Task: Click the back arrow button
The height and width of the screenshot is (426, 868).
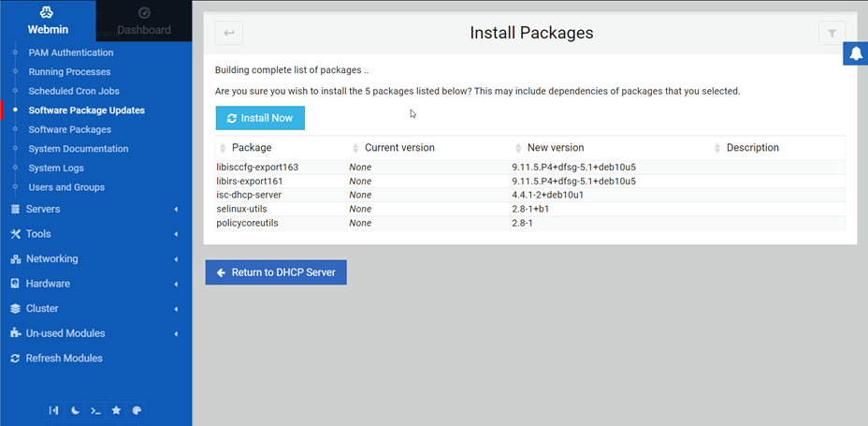Action: [229, 34]
